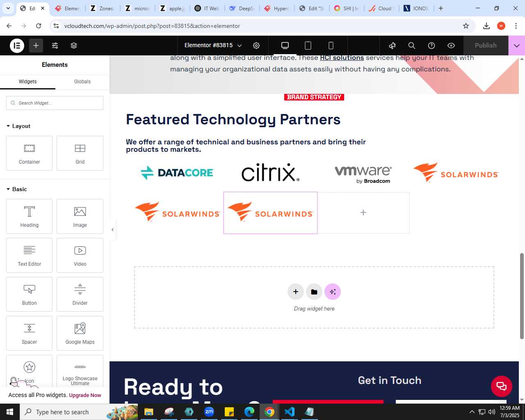525x420 pixels.
Task: Open the template library folder button
Action: (314, 292)
